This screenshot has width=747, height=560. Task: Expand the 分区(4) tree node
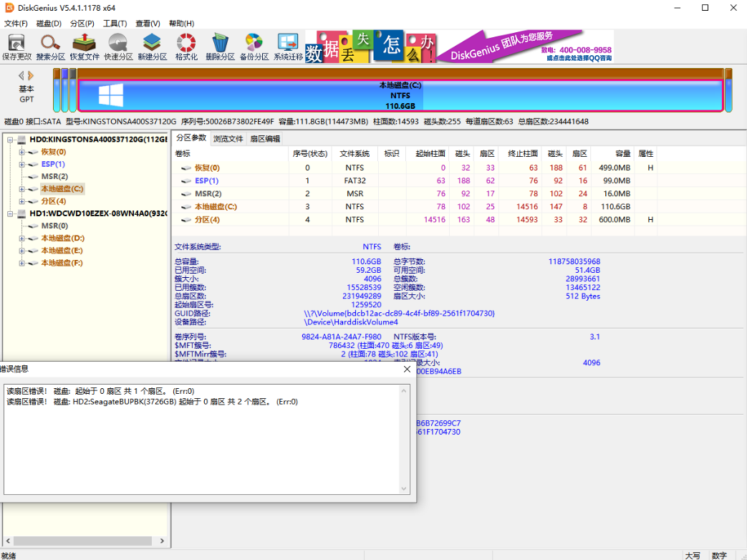[22, 201]
